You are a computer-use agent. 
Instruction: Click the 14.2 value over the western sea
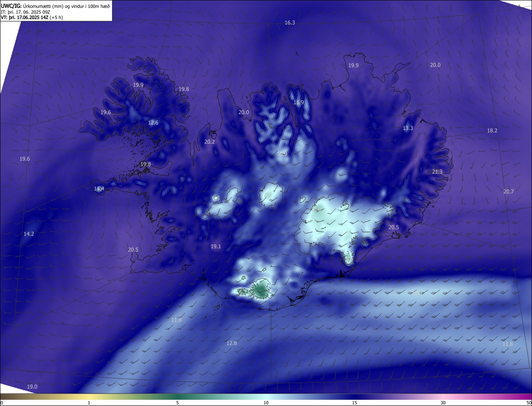coord(29,234)
